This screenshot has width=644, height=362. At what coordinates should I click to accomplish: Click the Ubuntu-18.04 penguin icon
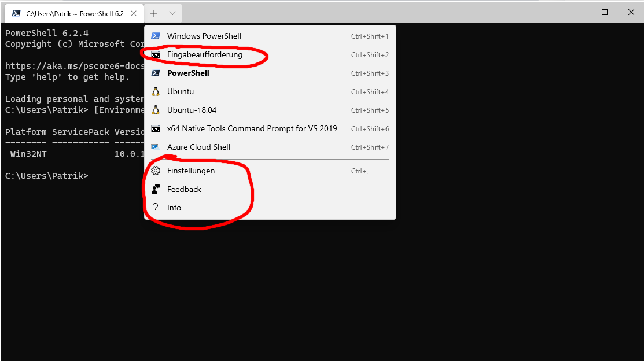tap(156, 110)
